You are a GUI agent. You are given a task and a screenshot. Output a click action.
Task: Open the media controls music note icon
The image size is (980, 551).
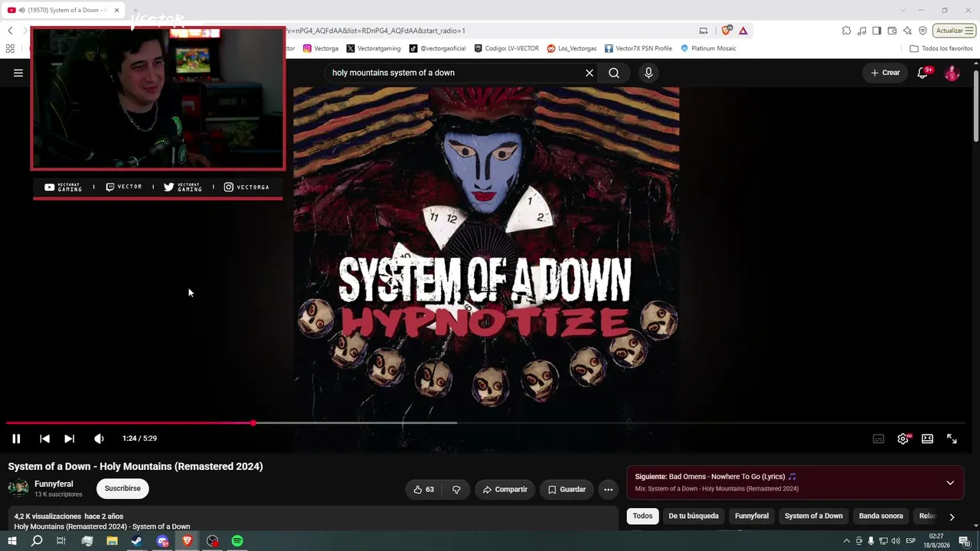pos(862,31)
